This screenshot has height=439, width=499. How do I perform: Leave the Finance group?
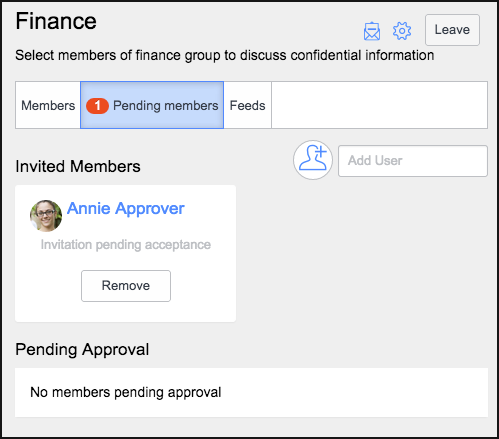[452, 30]
